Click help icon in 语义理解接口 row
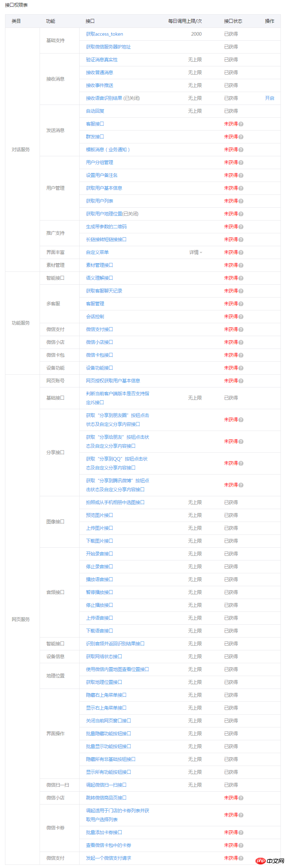 (241, 278)
